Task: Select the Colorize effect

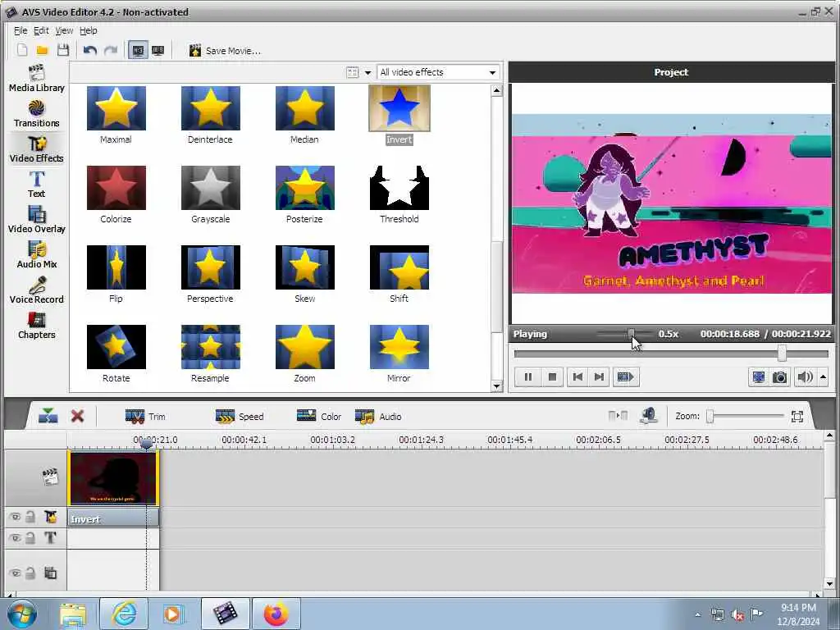Action: [116, 188]
